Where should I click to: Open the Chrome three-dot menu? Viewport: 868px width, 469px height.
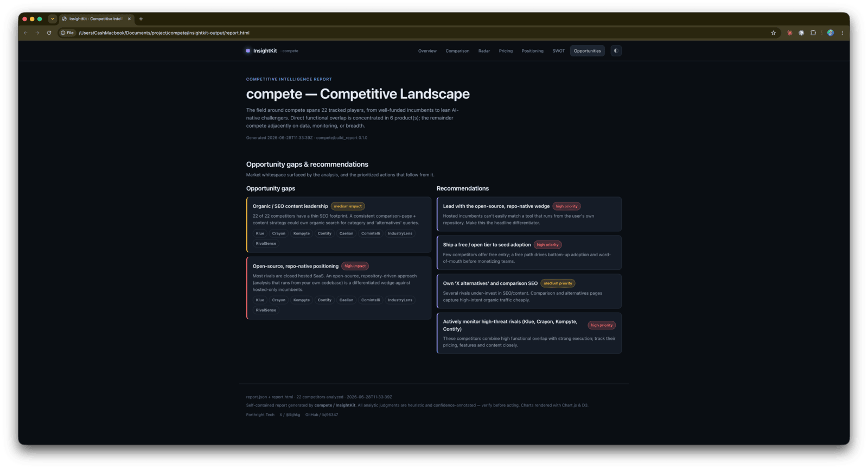pos(842,33)
